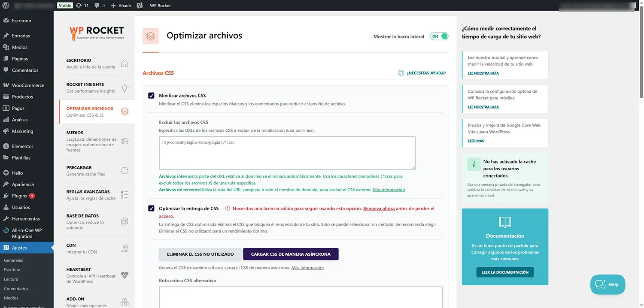Disable Minificar archivos CSS
The image size is (644, 308).
[x=151, y=95]
